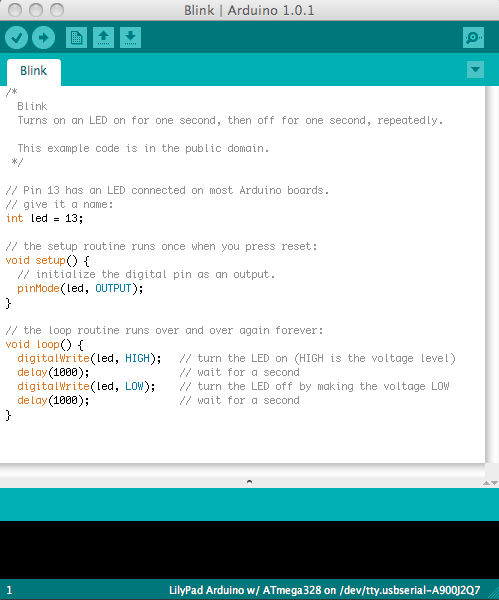Click 'pinMode(led, OUTPUT);' line
The height and width of the screenshot is (600, 499).
tap(80, 289)
